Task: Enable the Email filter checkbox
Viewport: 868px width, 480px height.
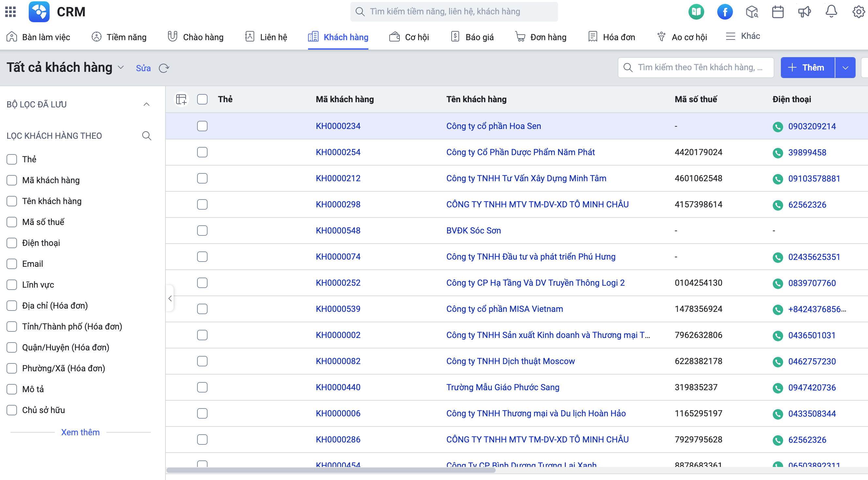Action: click(12, 264)
